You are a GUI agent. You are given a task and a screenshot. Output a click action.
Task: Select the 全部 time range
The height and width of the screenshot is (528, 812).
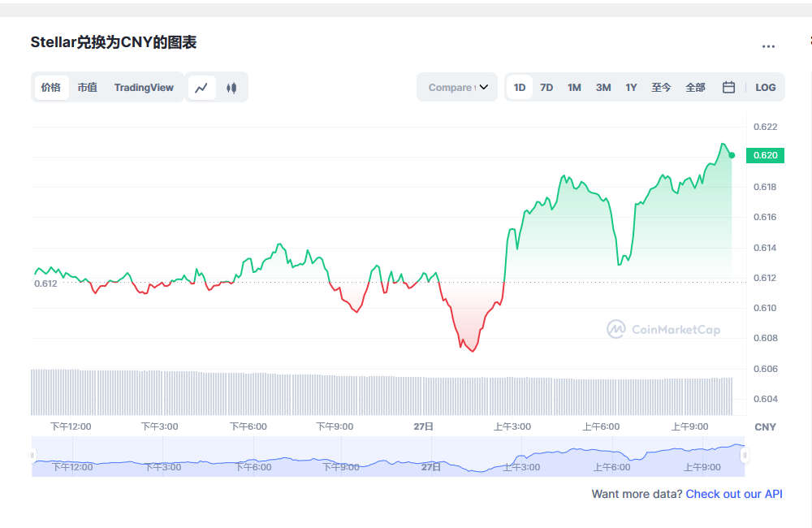696,88
